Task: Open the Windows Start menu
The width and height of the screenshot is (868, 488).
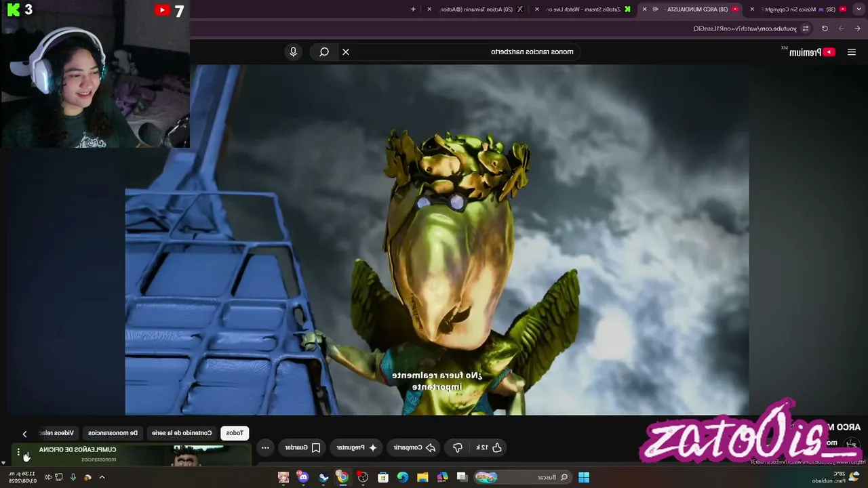Action: 583,477
